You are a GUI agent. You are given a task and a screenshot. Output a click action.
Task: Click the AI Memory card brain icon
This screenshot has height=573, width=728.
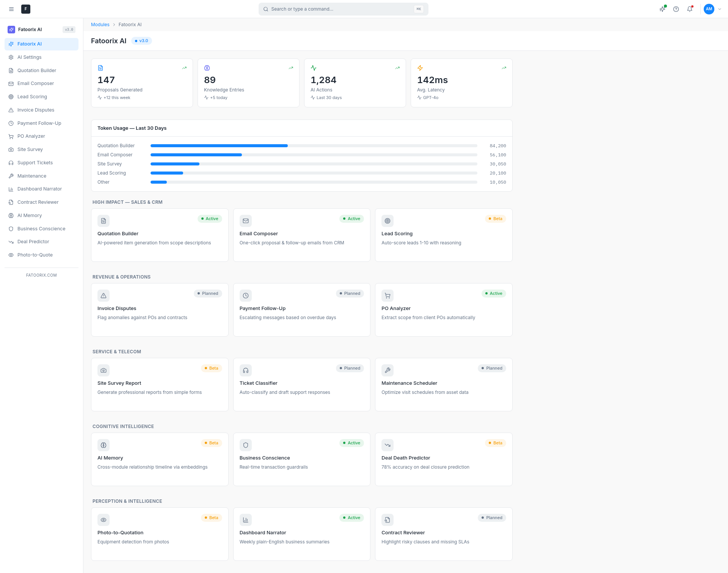point(104,445)
